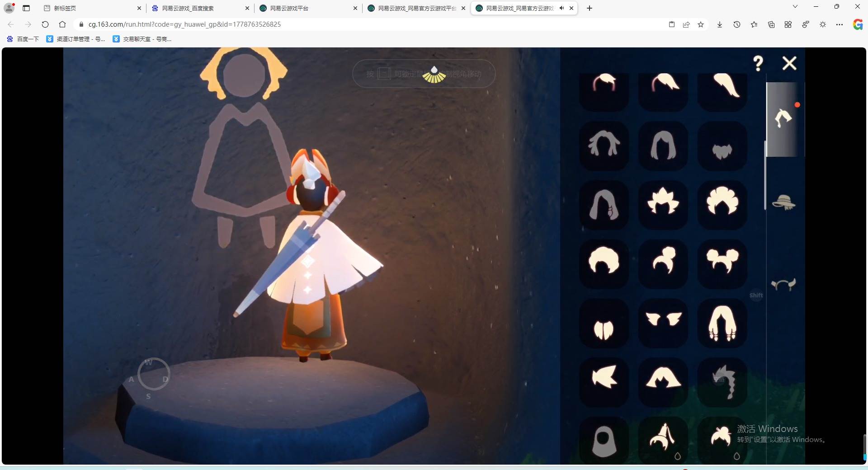Choose the two-lobed short parted hairstyle
Screen dimensions: 868x470
click(x=604, y=323)
